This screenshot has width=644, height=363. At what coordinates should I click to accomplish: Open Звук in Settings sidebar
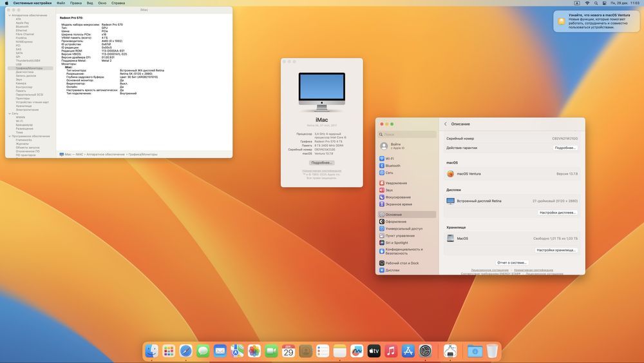407,190
